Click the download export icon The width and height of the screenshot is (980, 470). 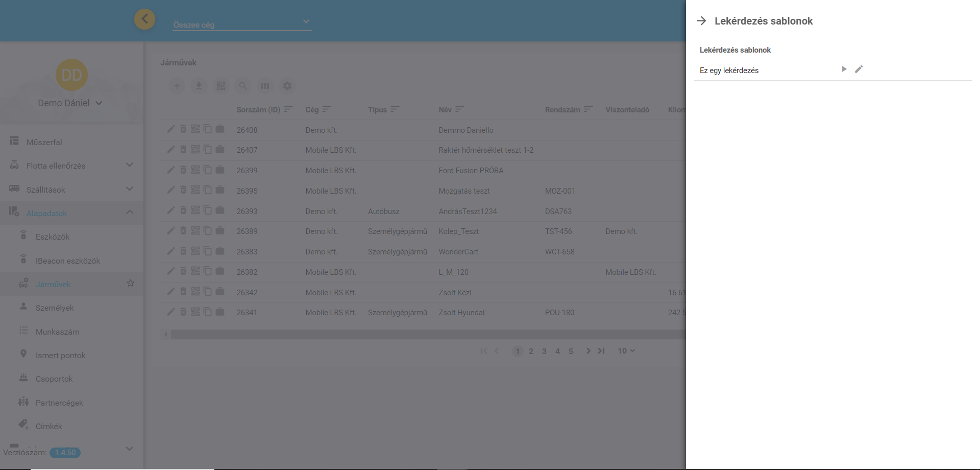199,86
